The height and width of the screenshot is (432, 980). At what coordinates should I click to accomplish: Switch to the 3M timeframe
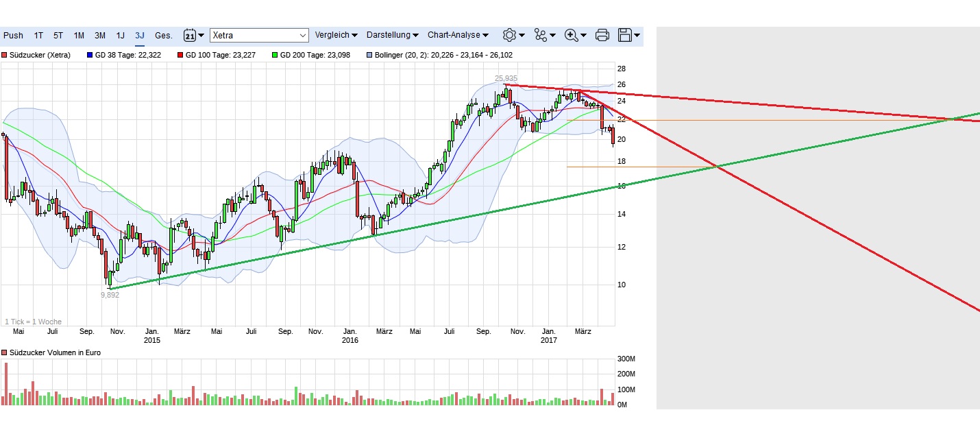click(100, 35)
